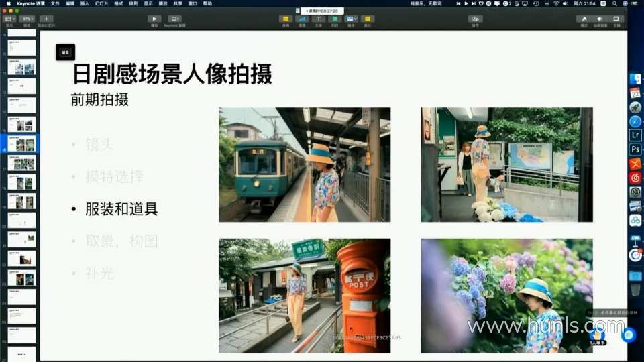Open Calendar from the Dock

(x=635, y=93)
